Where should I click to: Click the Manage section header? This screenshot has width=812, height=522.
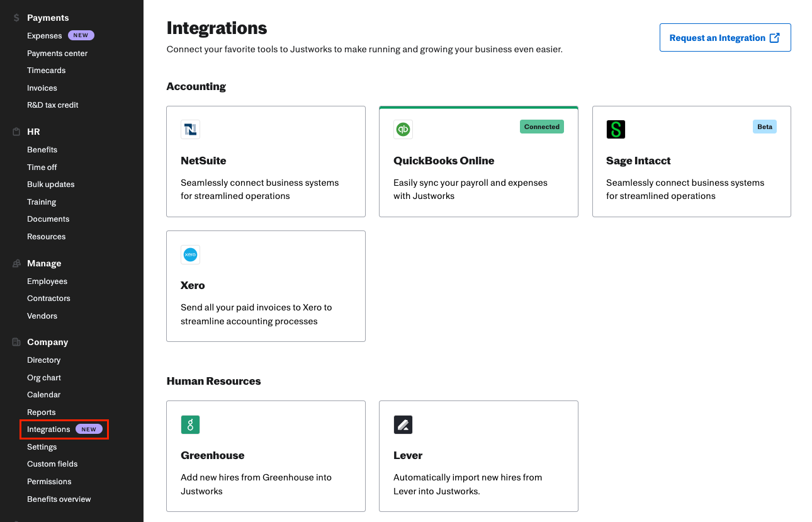coord(44,263)
